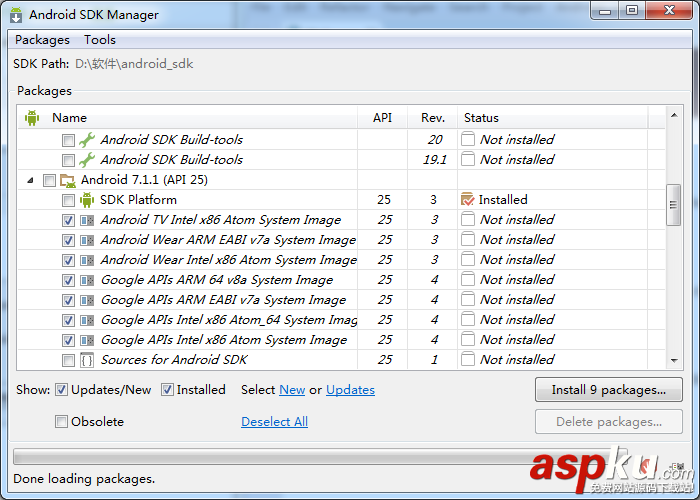Select the Android 7.1.1 (API 25) row label
Image resolution: width=700 pixels, height=500 pixels.
pos(144,180)
